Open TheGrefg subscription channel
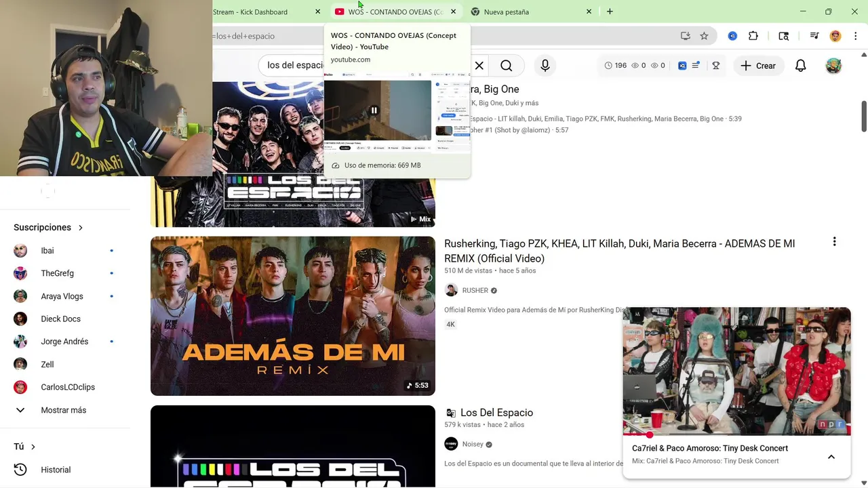Viewport: 868px width, 488px height. coord(65,273)
